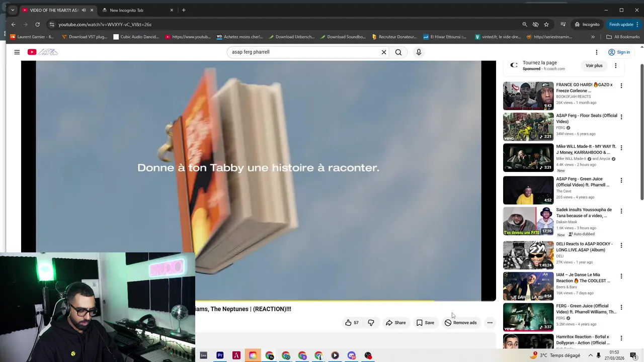Bookmark this page with star
644x362 pixels.
click(546, 24)
